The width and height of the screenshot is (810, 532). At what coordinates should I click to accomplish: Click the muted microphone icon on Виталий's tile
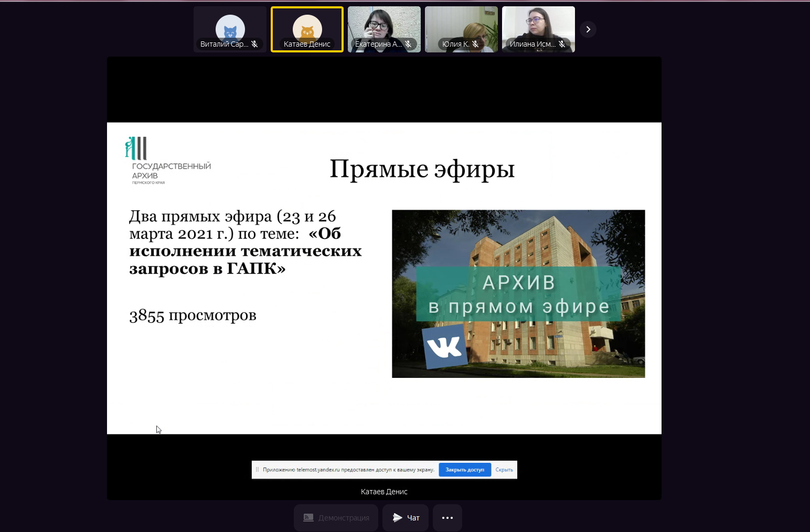254,44
